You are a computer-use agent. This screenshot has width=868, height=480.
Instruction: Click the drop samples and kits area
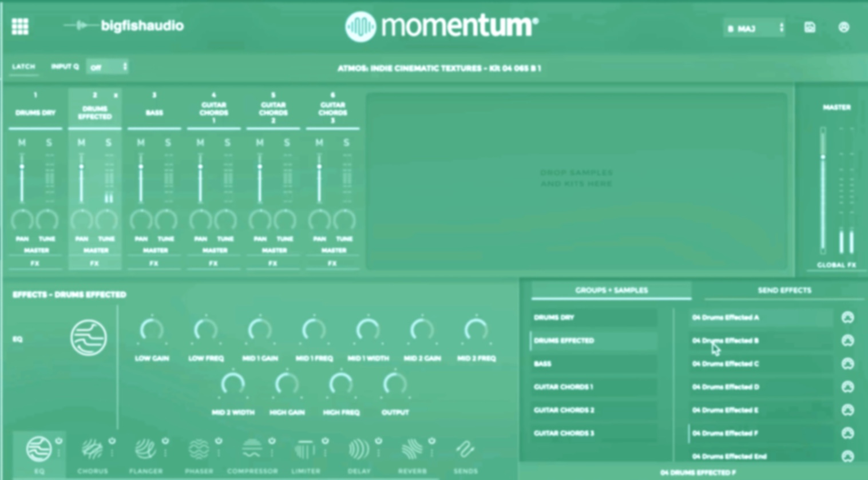pos(577,180)
